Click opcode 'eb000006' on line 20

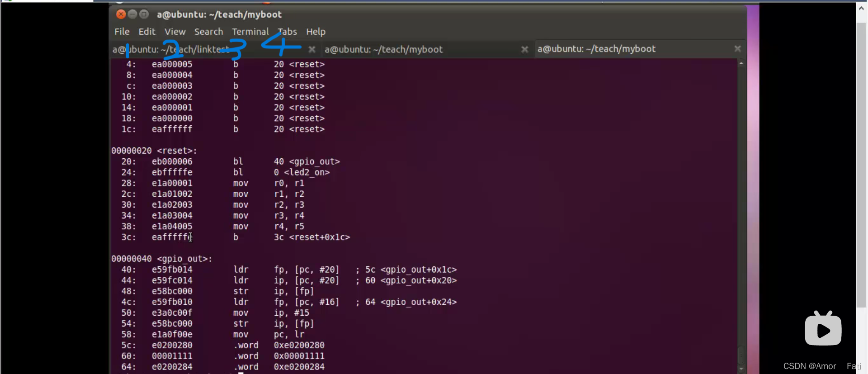point(172,161)
